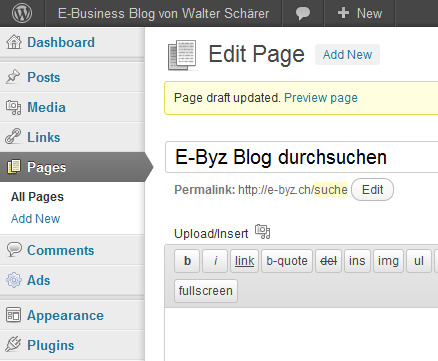This screenshot has height=361, width=438.
Task: Open the New menu in admin bar
Action: 360,13
